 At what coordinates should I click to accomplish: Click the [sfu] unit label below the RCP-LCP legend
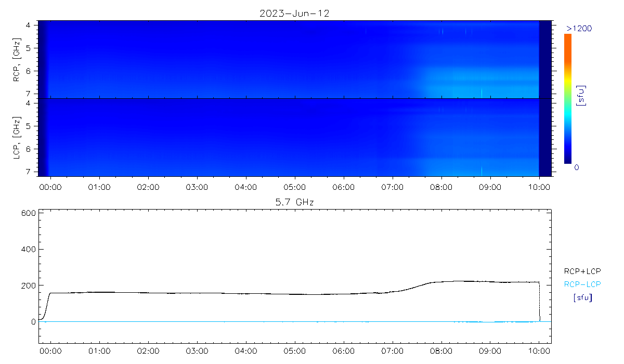(x=582, y=298)
